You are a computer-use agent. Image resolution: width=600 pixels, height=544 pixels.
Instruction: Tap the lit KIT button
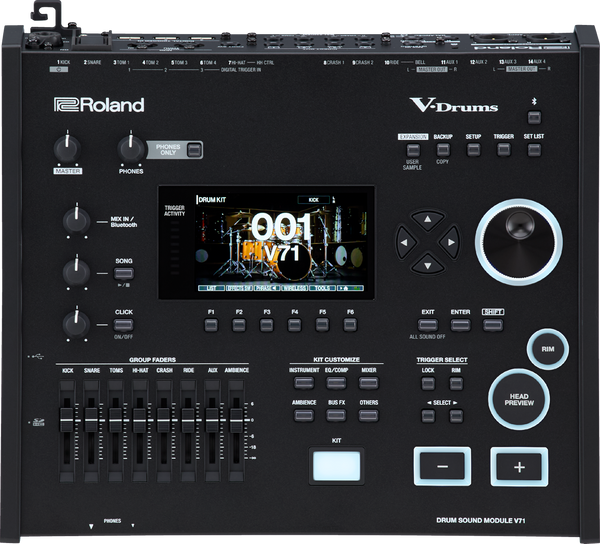click(336, 466)
